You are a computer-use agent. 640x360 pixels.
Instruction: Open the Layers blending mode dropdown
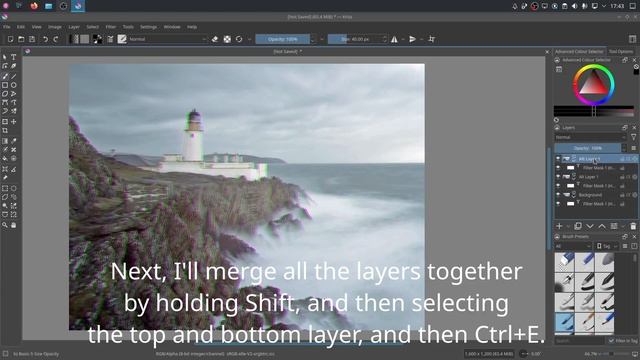[x=590, y=137]
